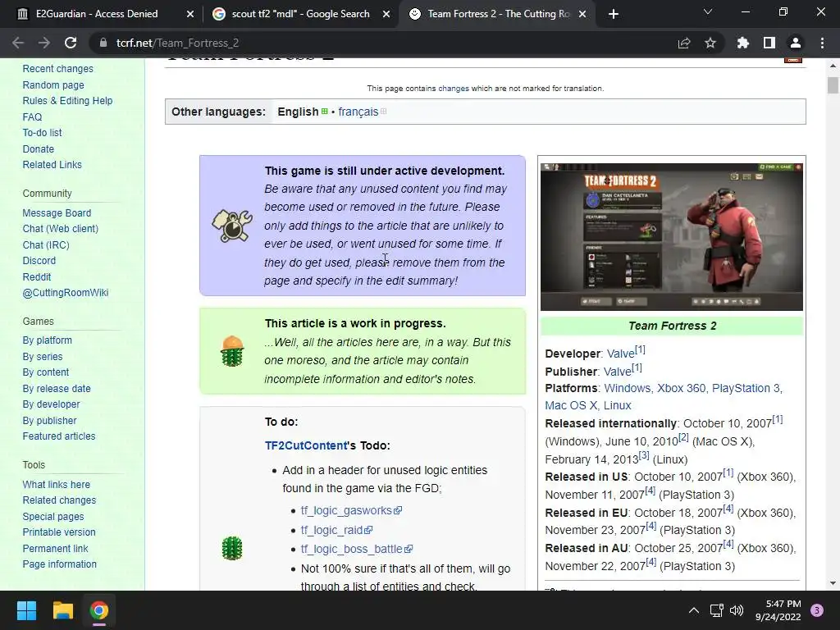840x630 pixels.
Task: Click the padlock site info icon
Action: (103, 43)
